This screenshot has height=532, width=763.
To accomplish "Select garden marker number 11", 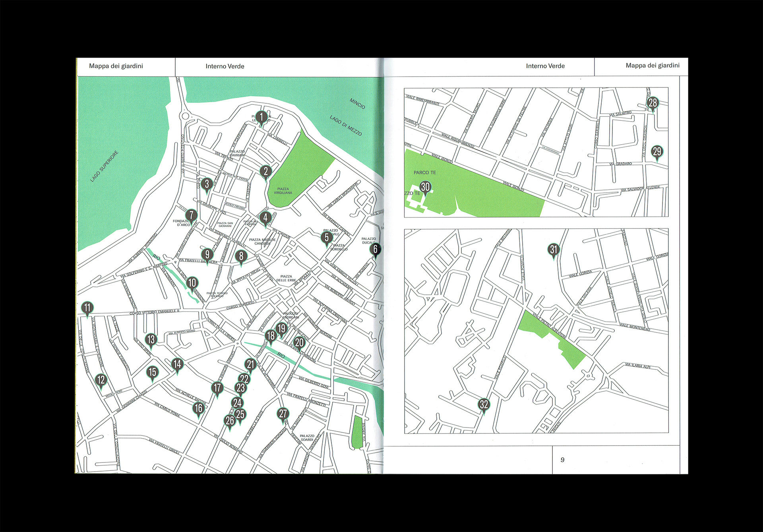I will tap(87, 308).
